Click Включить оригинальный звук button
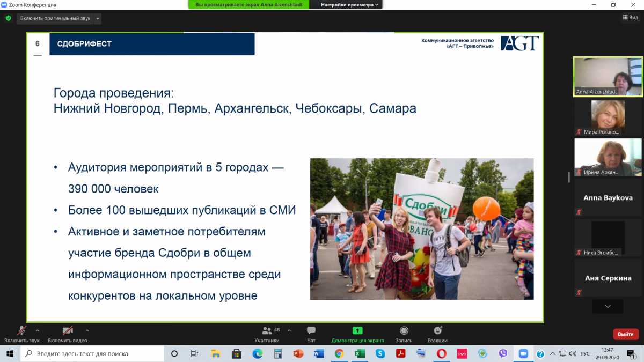The height and width of the screenshot is (362, 644). point(55,18)
